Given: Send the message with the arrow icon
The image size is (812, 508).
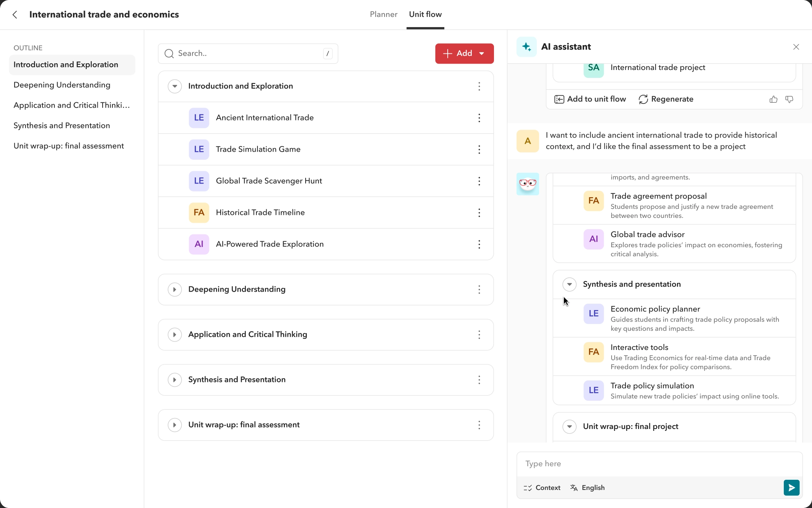Looking at the screenshot, I should coord(791,488).
